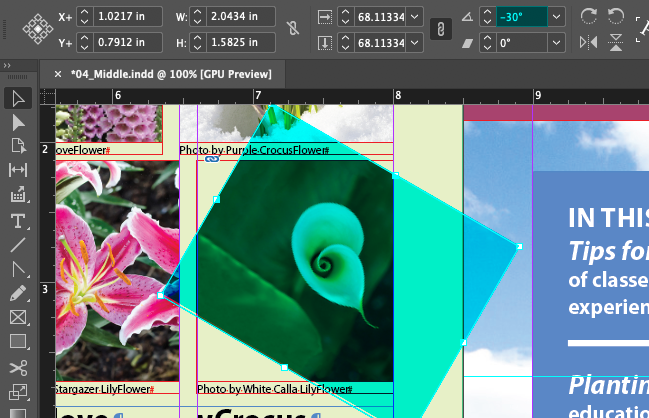
Task: Select the Selection tool arrow
Action: point(18,98)
